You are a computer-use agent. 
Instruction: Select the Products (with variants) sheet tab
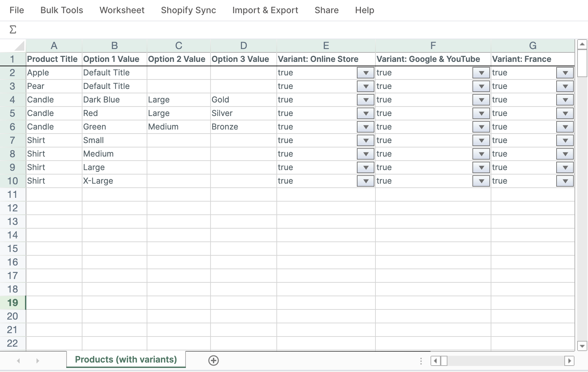(x=126, y=359)
